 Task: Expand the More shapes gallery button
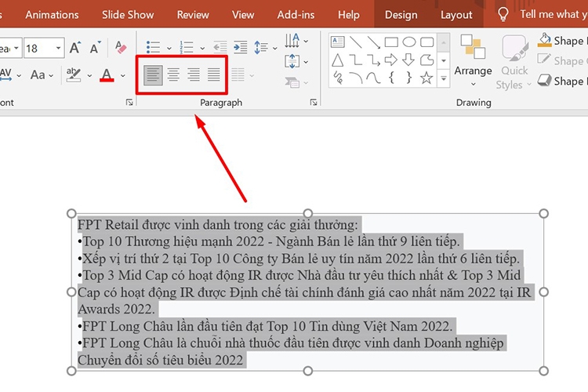(x=444, y=78)
